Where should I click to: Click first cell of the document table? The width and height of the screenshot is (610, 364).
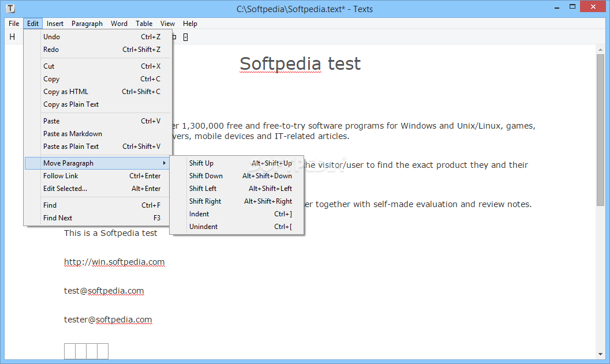click(70, 351)
